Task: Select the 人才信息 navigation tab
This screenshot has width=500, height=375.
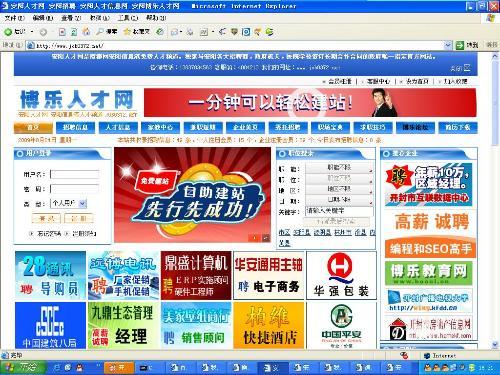Action: (x=118, y=127)
